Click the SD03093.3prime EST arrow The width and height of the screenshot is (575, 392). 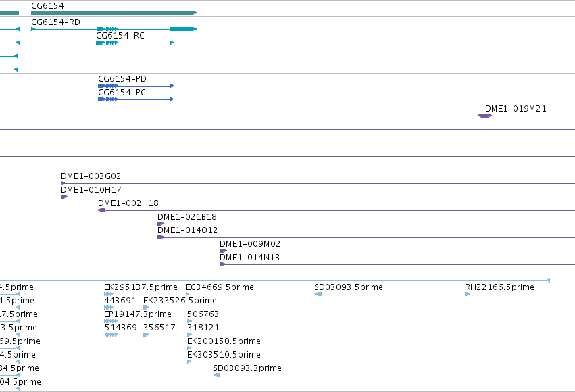click(217, 375)
